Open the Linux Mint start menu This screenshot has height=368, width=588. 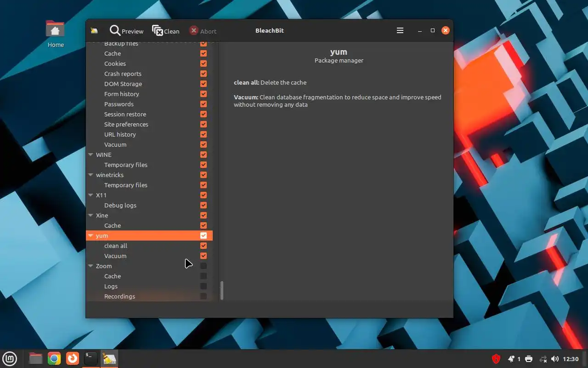tap(10, 358)
